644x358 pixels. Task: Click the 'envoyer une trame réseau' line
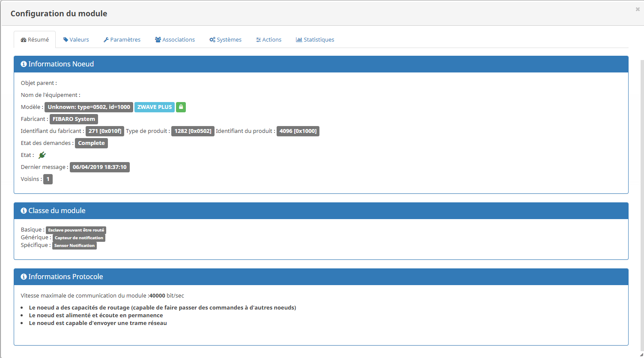pyautogui.click(x=98, y=323)
